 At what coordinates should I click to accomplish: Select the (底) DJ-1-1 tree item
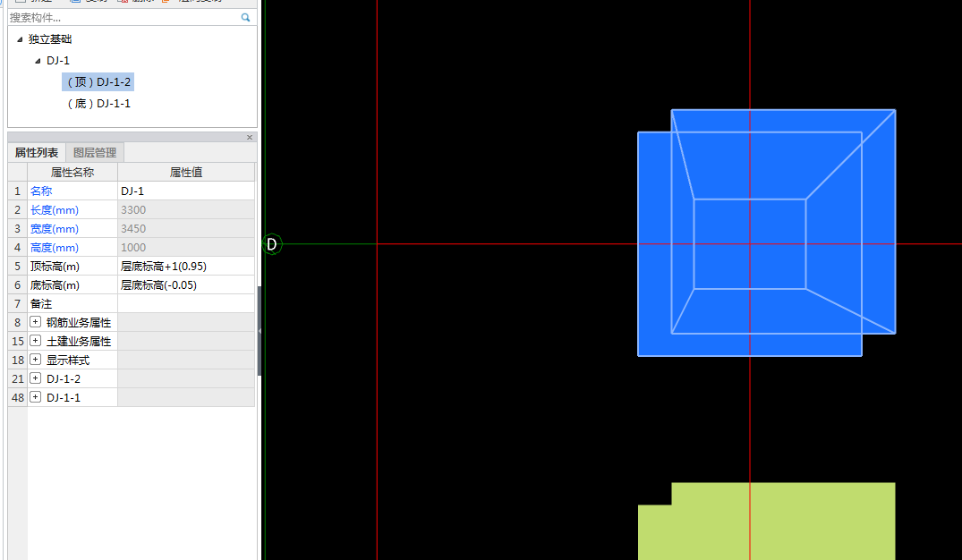click(98, 103)
